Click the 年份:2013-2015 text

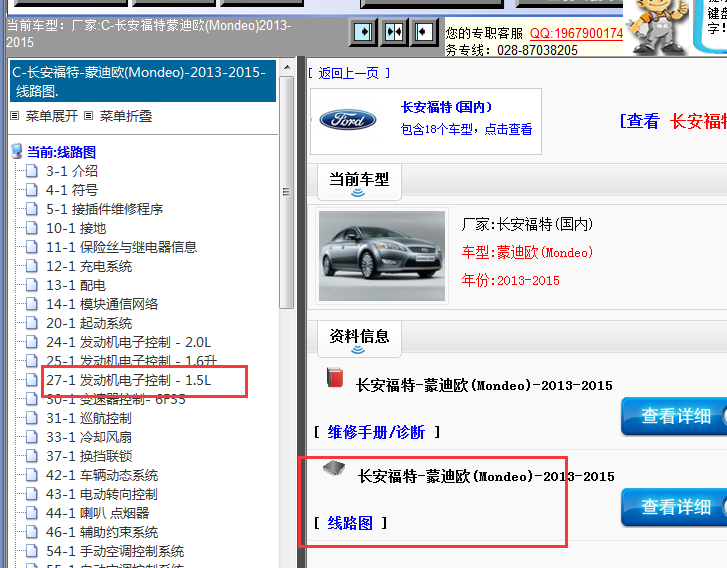click(x=510, y=281)
